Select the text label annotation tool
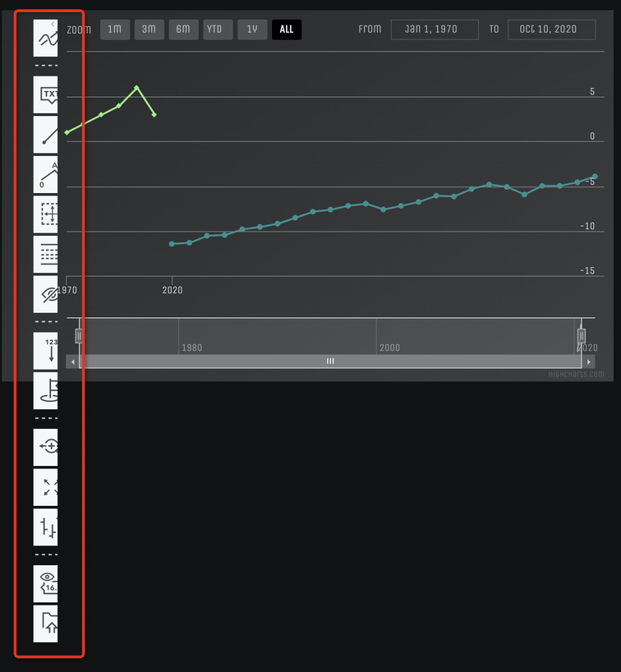 point(45,94)
